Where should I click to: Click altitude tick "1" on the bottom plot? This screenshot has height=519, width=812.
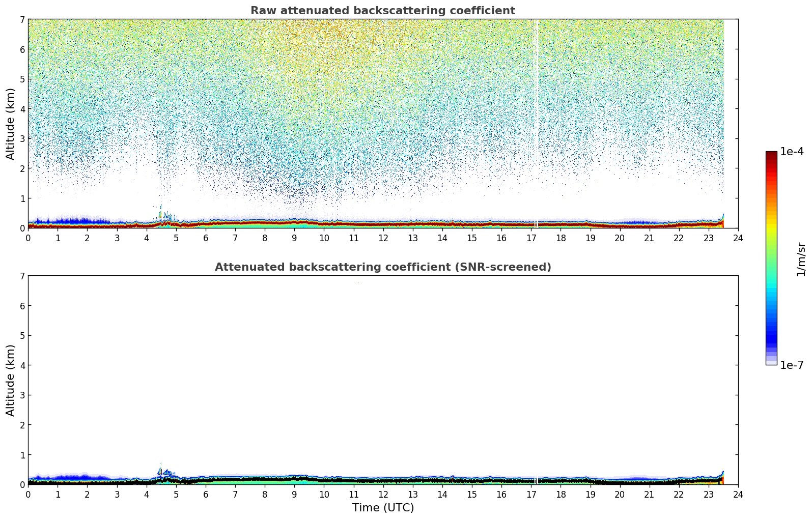[x=22, y=454]
